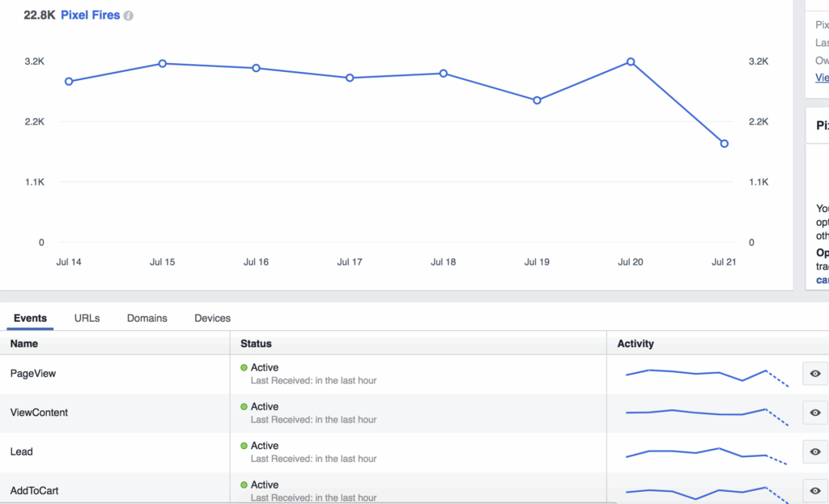Click the Pixel Fires link
The height and width of the screenshot is (504, 829).
pos(91,15)
